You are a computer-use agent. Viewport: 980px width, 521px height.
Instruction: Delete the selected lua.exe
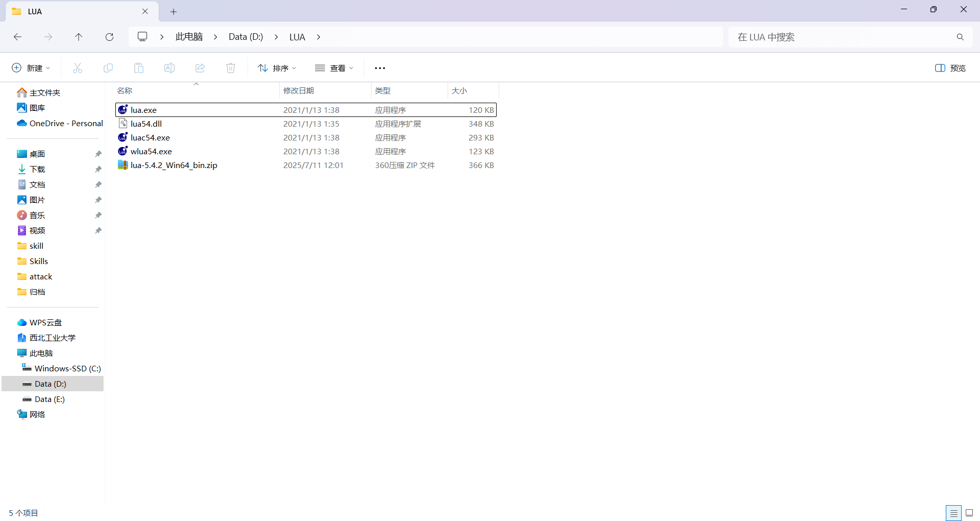pyautogui.click(x=230, y=67)
